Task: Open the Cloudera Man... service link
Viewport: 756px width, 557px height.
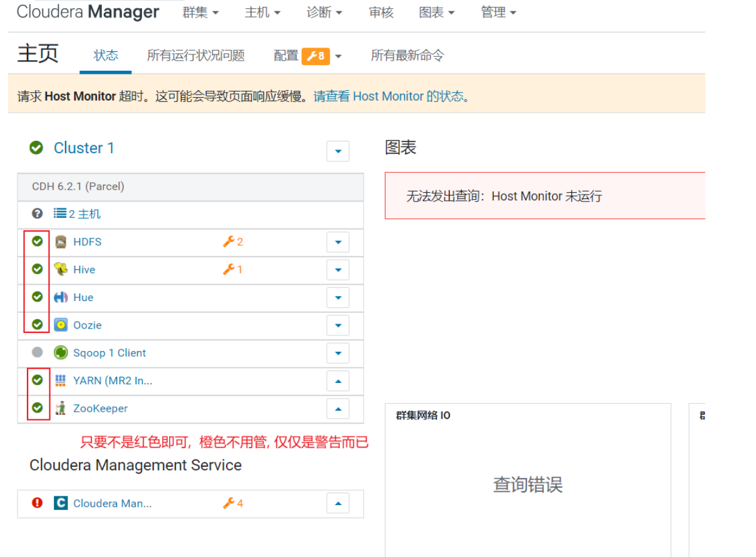Action: (x=112, y=503)
